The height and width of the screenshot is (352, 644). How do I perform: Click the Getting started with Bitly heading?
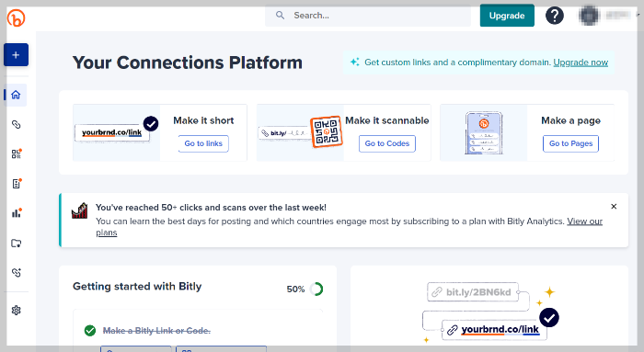[x=137, y=287]
